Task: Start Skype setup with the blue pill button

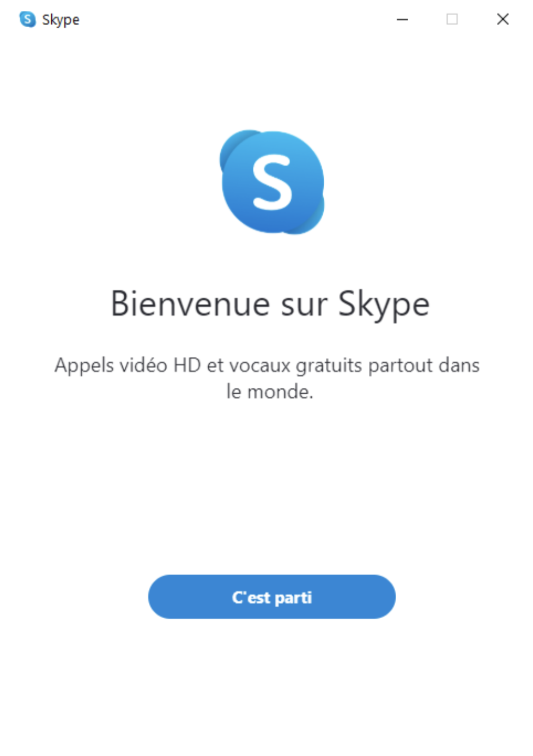Action: [x=271, y=596]
